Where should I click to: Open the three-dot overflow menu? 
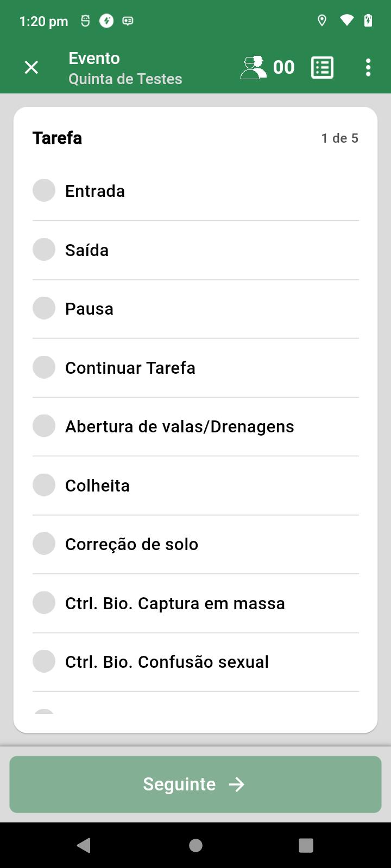pos(368,67)
